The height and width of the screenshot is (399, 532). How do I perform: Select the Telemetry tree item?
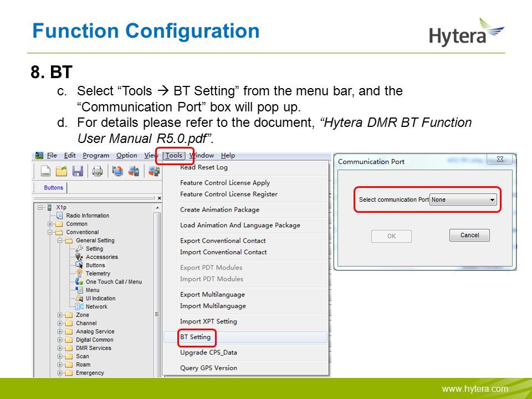click(98, 273)
